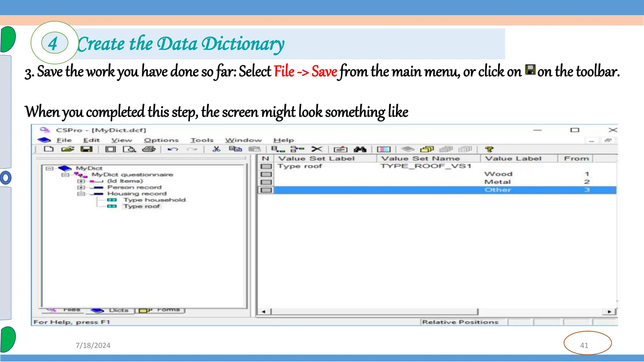Open the Options menu

tap(161, 140)
